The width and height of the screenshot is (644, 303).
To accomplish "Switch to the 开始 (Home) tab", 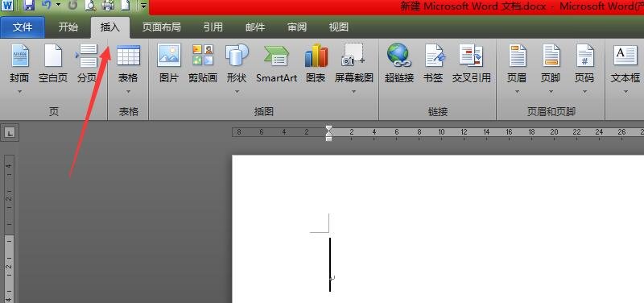I will 68,27.
